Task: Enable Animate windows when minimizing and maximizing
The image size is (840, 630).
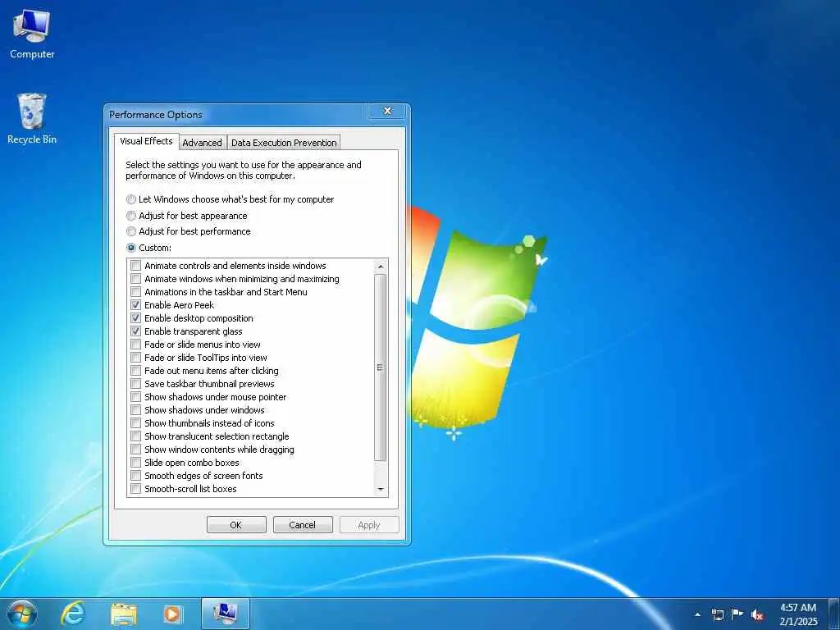Action: pos(136,279)
